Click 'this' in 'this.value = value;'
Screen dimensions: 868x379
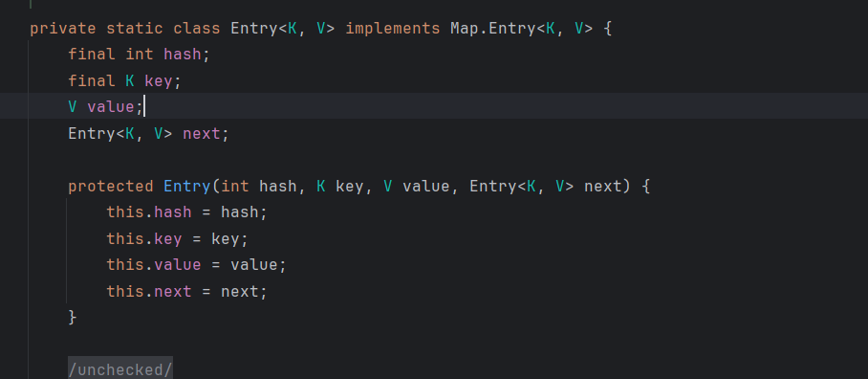click(125, 265)
